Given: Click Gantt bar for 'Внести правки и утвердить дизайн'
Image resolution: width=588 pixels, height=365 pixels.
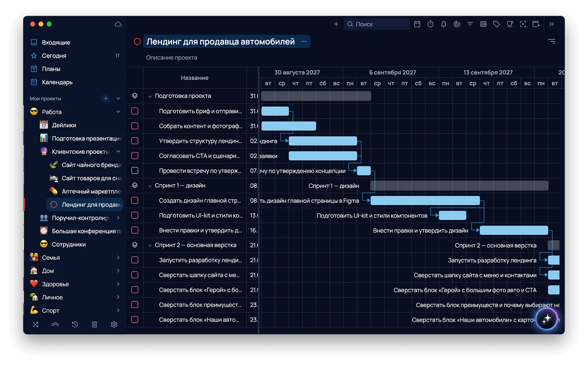Looking at the screenshot, I should 514,230.
